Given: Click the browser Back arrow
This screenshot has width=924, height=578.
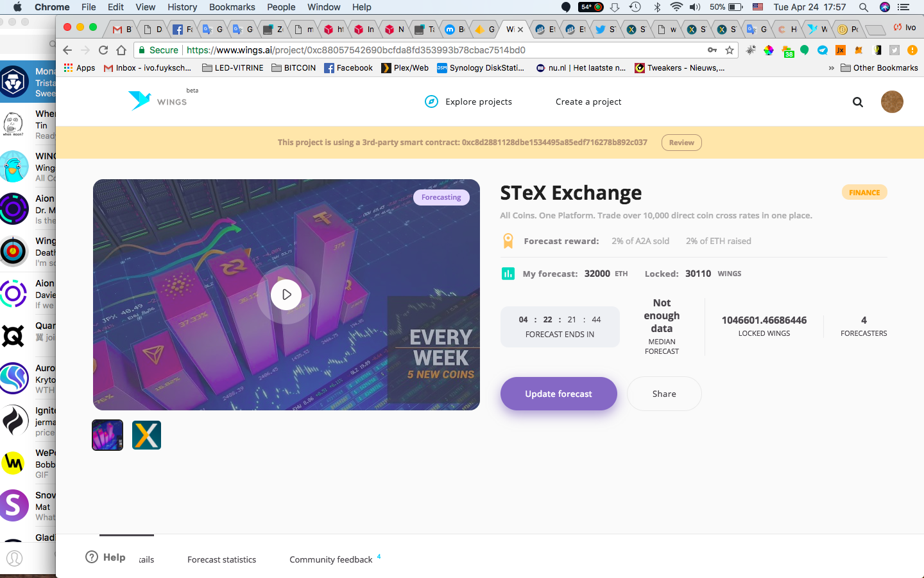Looking at the screenshot, I should pyautogui.click(x=67, y=50).
